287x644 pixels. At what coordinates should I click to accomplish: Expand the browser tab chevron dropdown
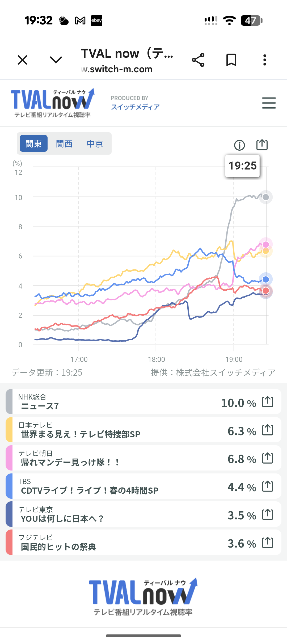(x=56, y=60)
